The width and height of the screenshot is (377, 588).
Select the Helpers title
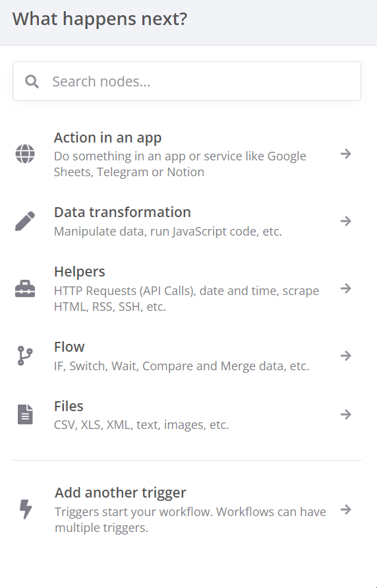coord(79,272)
